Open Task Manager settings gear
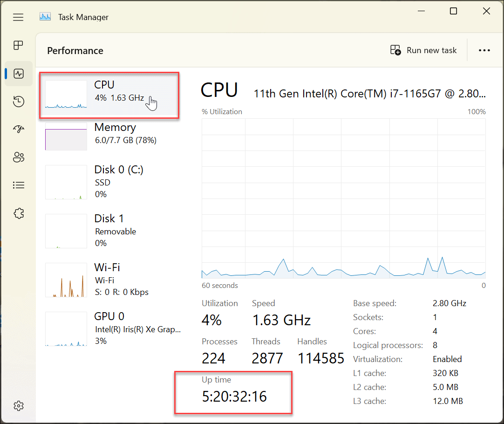Image resolution: width=504 pixels, height=424 pixels. coord(18,406)
